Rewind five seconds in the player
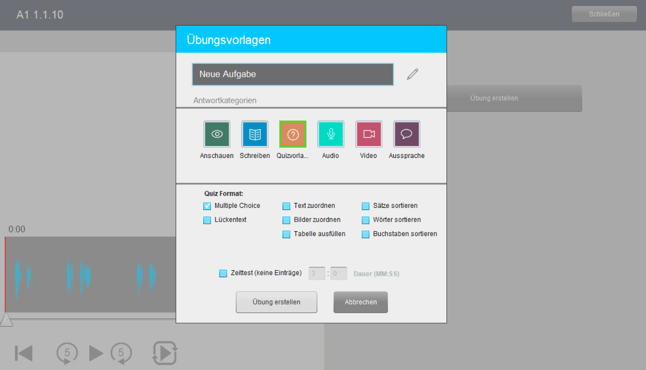 pyautogui.click(x=67, y=353)
